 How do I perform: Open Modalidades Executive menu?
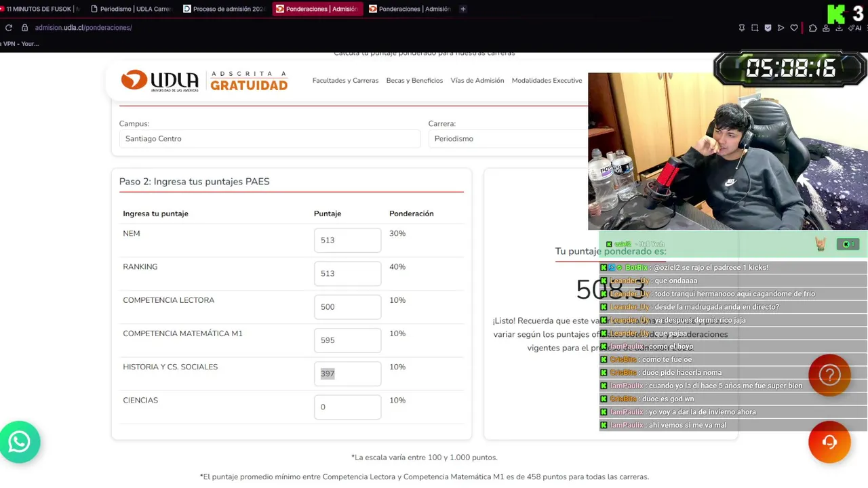click(x=547, y=81)
